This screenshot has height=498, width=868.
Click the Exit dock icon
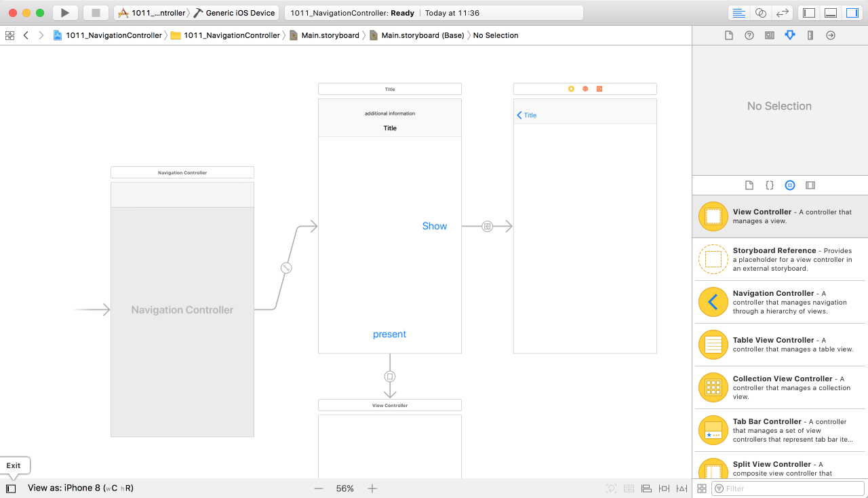[599, 89]
